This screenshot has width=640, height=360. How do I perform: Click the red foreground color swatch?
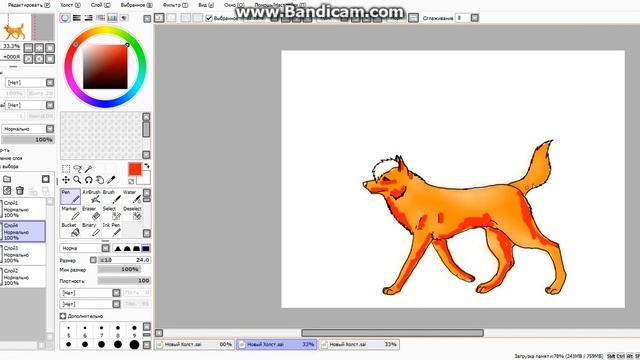(135, 169)
